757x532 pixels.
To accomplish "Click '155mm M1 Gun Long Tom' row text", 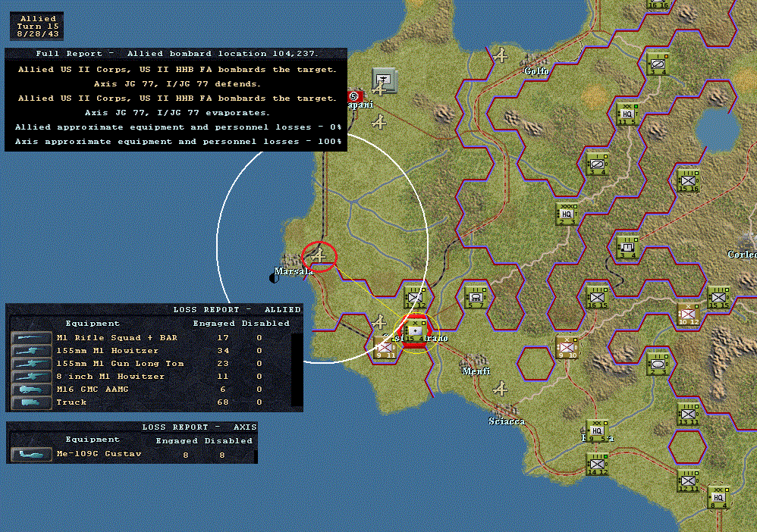I will (120, 364).
